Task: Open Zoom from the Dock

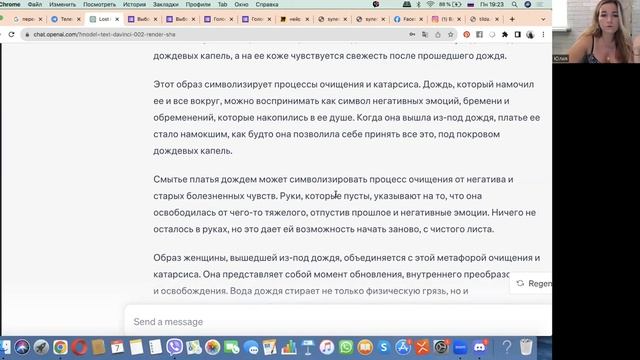Action: [460, 347]
